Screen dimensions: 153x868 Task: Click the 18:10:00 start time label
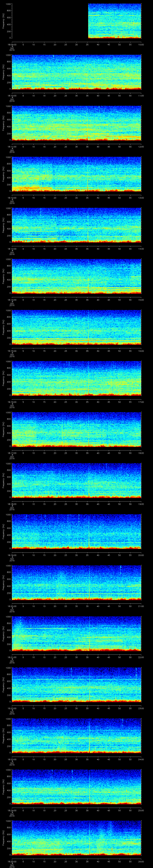pos(12,96)
